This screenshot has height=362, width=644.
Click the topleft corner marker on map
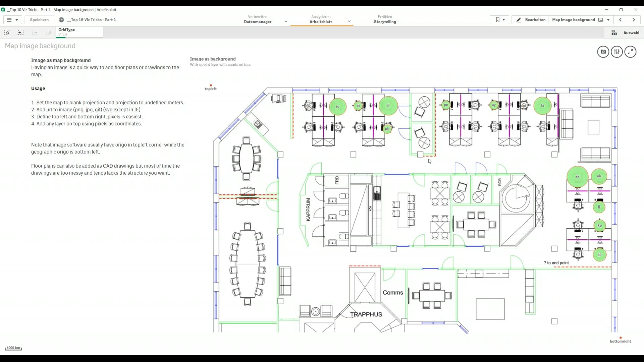click(211, 84)
